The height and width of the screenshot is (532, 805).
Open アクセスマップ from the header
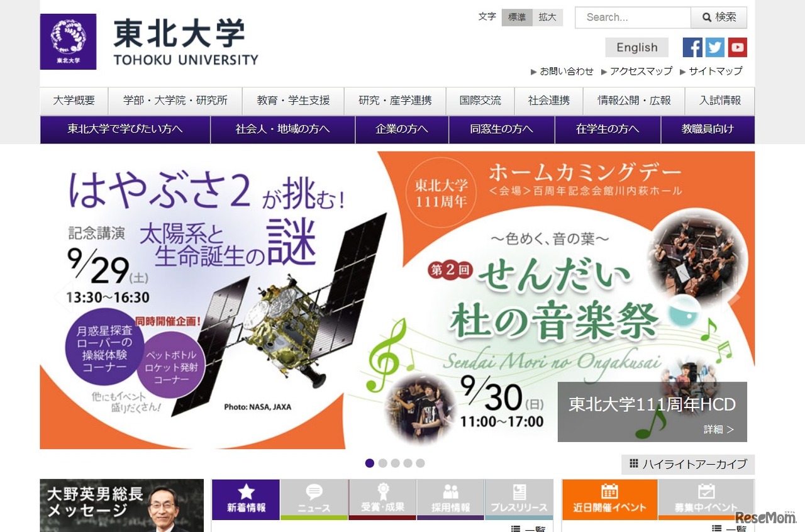tap(637, 71)
